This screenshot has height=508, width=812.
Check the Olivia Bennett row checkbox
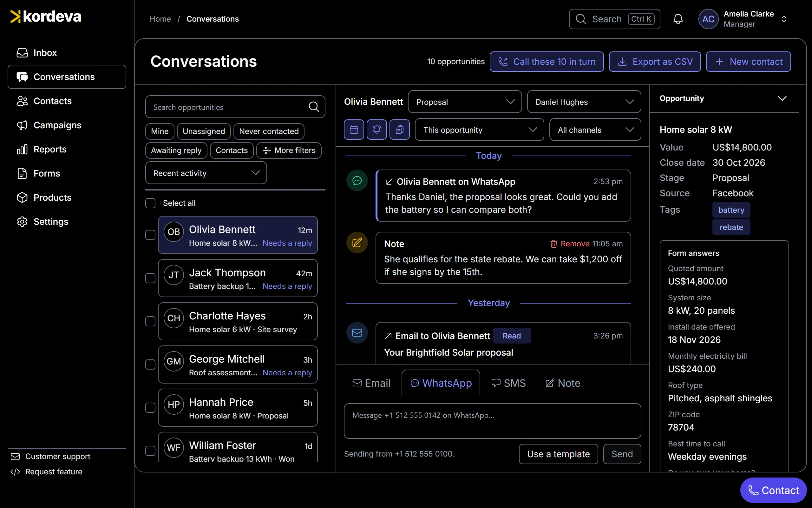tap(150, 235)
